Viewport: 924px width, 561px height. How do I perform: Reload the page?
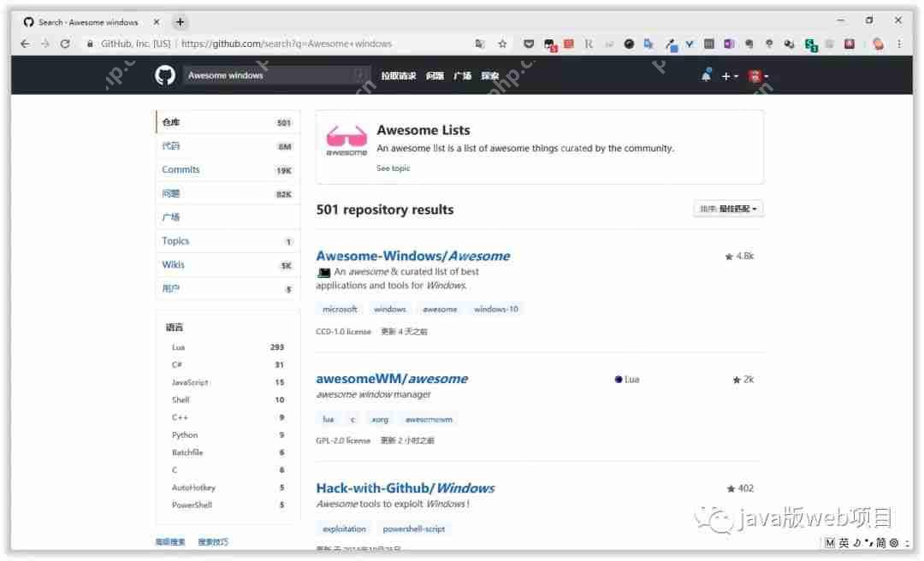coord(65,44)
